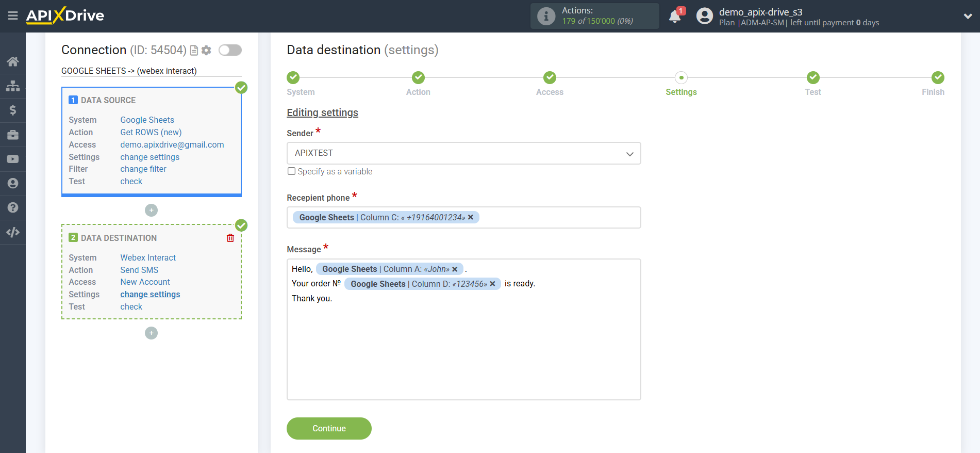
Task: Open the Sender dropdown
Action: point(463,153)
